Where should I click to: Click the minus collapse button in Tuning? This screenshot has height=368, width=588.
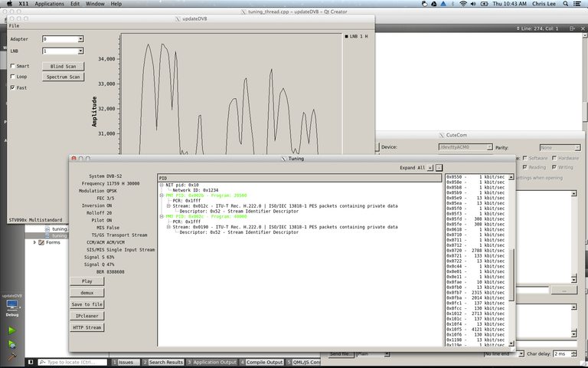coord(439,168)
